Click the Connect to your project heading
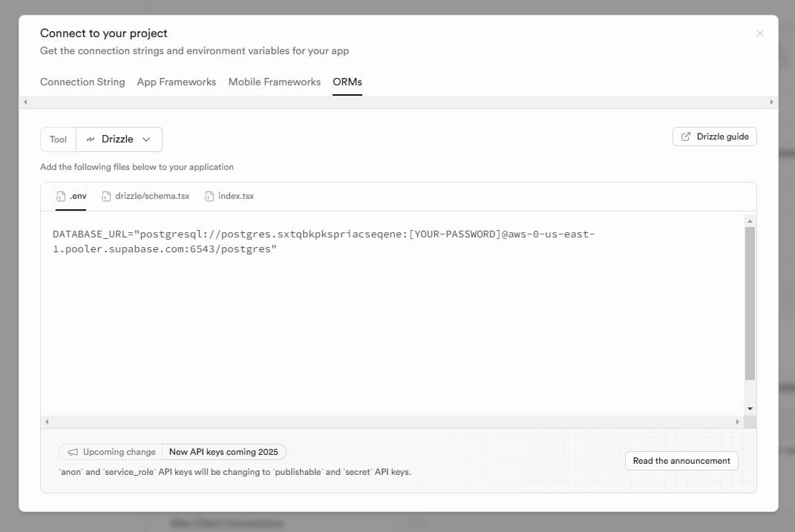The image size is (795, 532). 103,33
